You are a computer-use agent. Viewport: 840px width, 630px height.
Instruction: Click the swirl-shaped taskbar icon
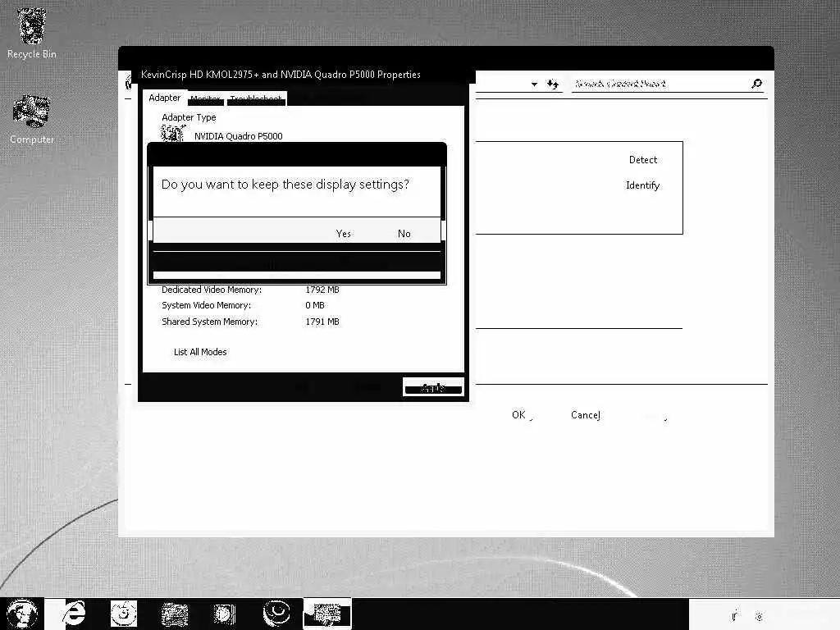(276, 613)
